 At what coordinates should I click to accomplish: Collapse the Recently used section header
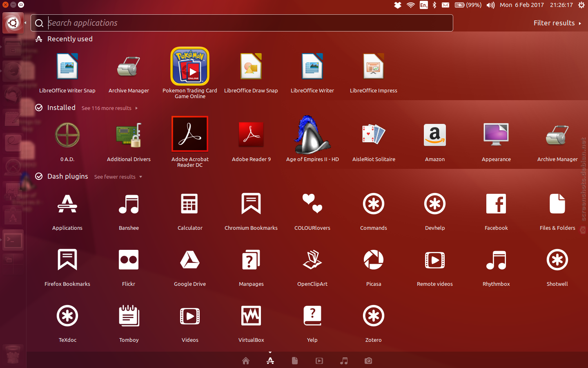click(64, 39)
